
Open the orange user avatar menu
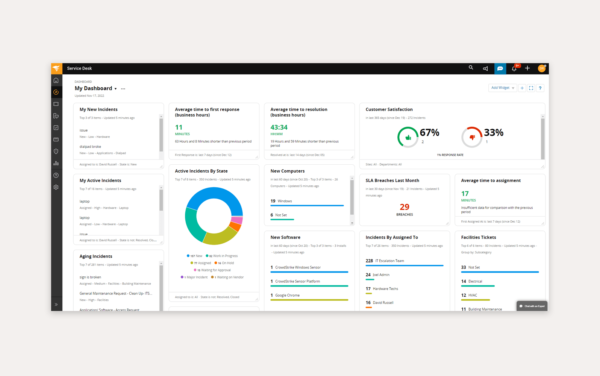(x=541, y=68)
